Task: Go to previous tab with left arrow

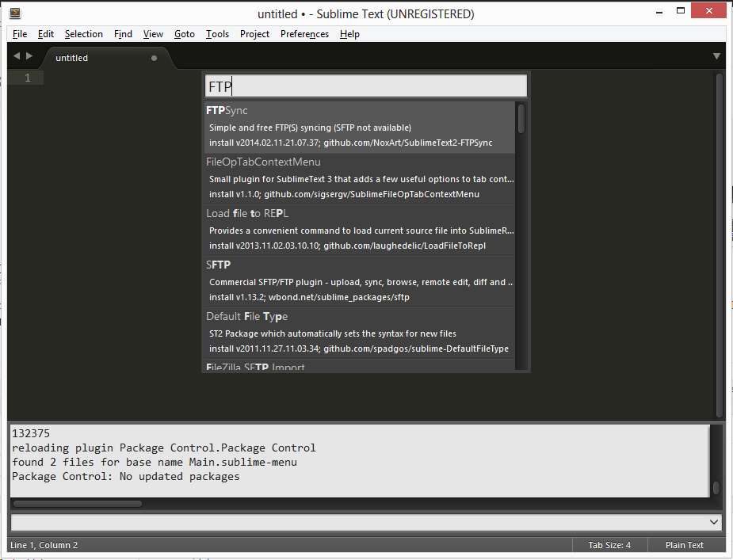Action: (x=17, y=56)
